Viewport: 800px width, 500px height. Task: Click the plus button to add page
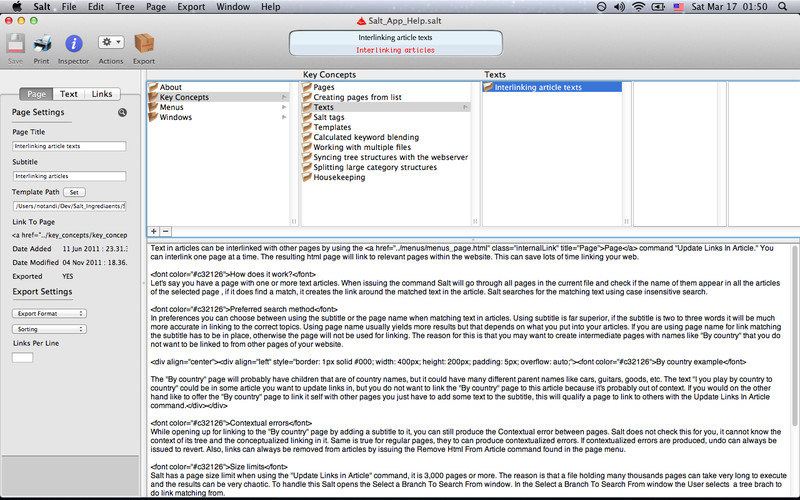[154, 231]
